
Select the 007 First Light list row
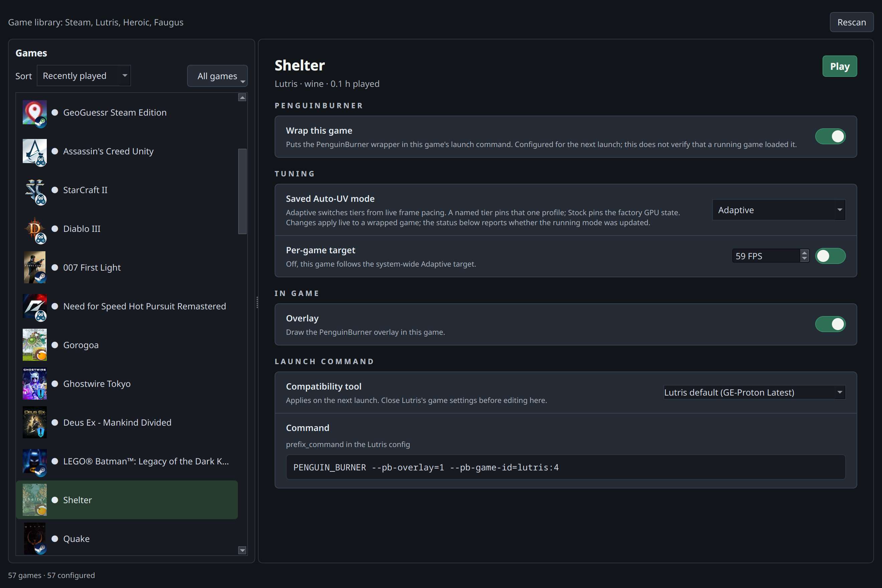(127, 267)
